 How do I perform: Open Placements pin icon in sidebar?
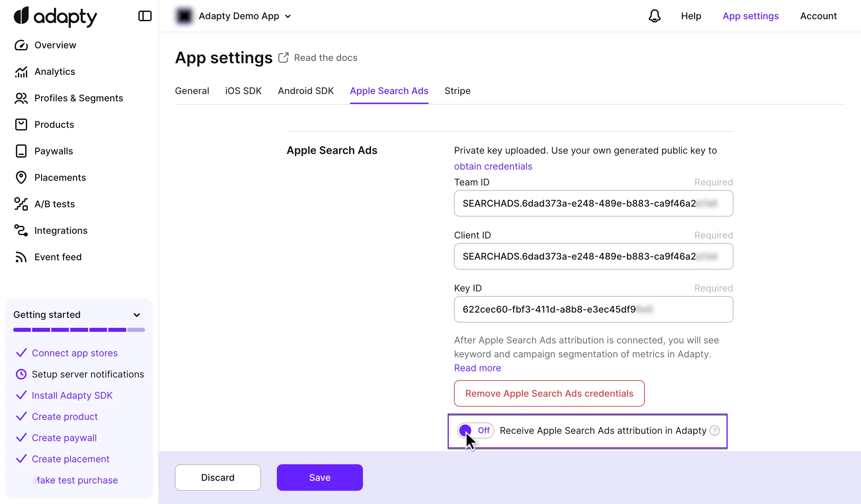(x=21, y=178)
